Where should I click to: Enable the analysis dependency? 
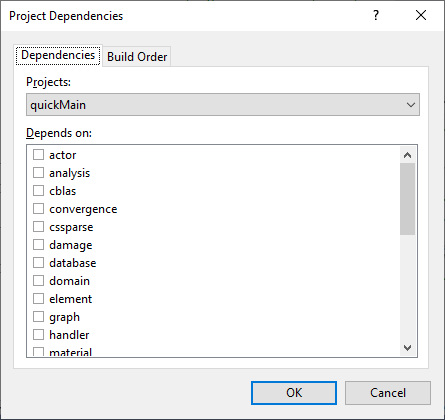pyautogui.click(x=38, y=173)
